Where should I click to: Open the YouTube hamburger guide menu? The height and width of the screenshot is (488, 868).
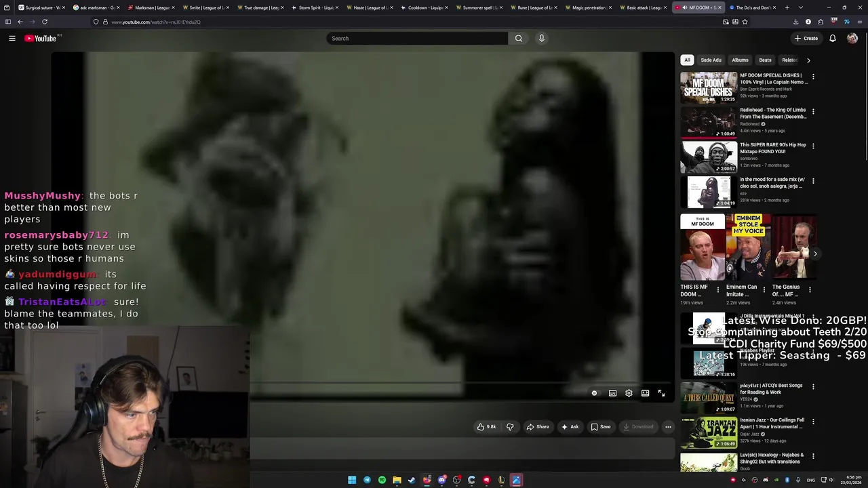pyautogui.click(x=12, y=39)
